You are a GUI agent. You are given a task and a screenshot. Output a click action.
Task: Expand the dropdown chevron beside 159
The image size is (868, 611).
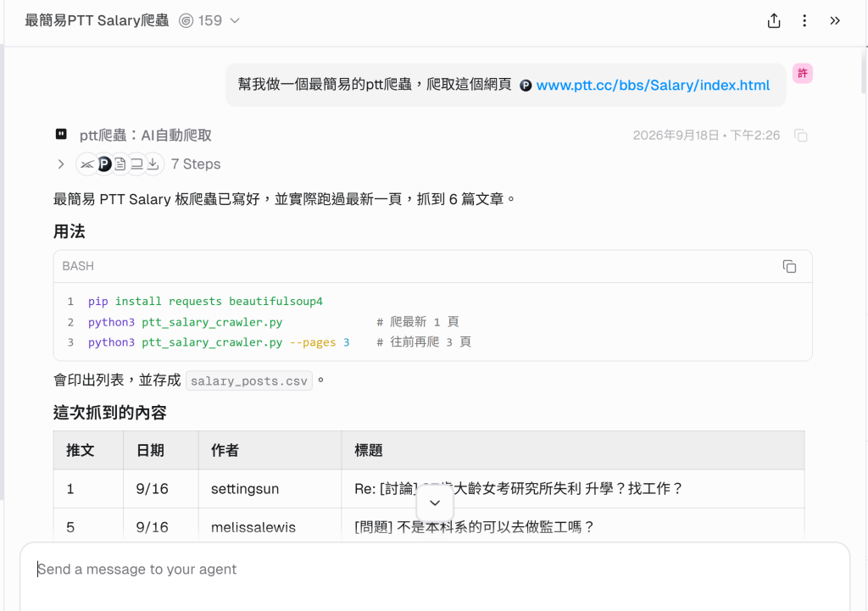235,21
